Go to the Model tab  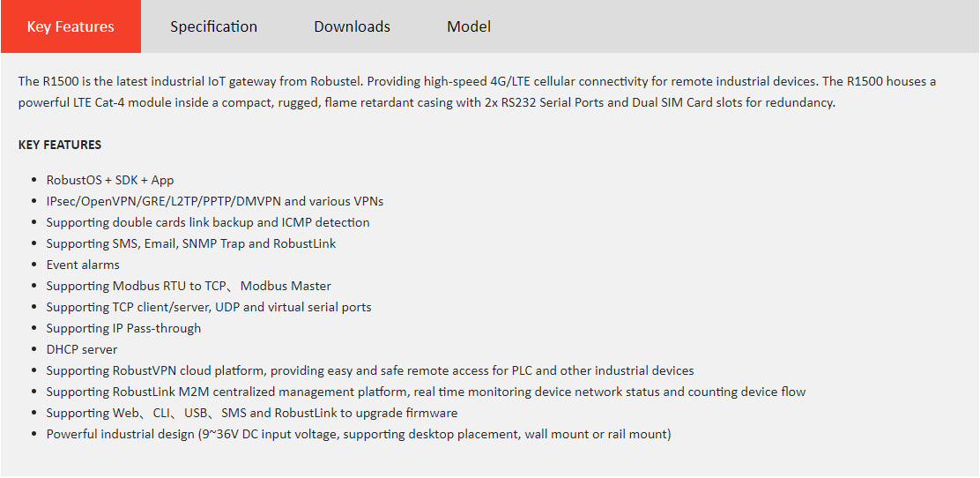(x=469, y=26)
